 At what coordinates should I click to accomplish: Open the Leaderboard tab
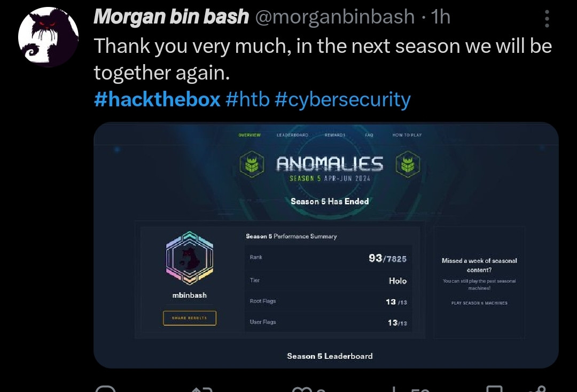click(x=292, y=135)
